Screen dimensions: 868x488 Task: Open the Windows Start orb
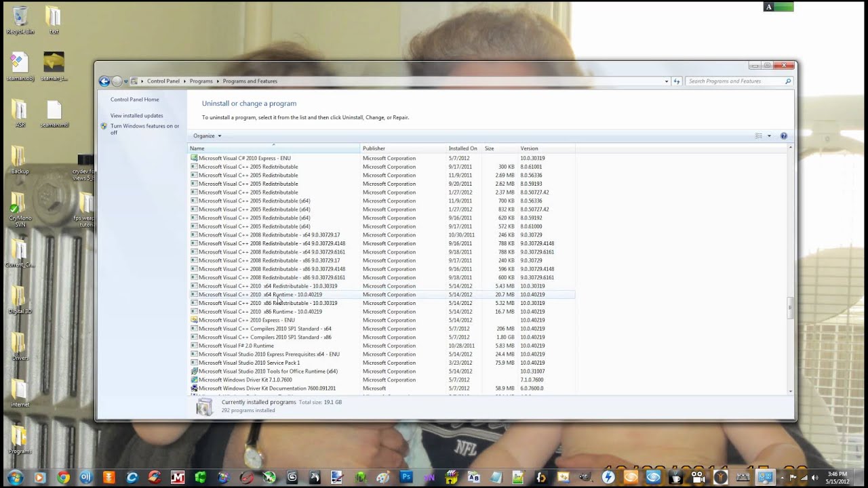pyautogui.click(x=15, y=477)
